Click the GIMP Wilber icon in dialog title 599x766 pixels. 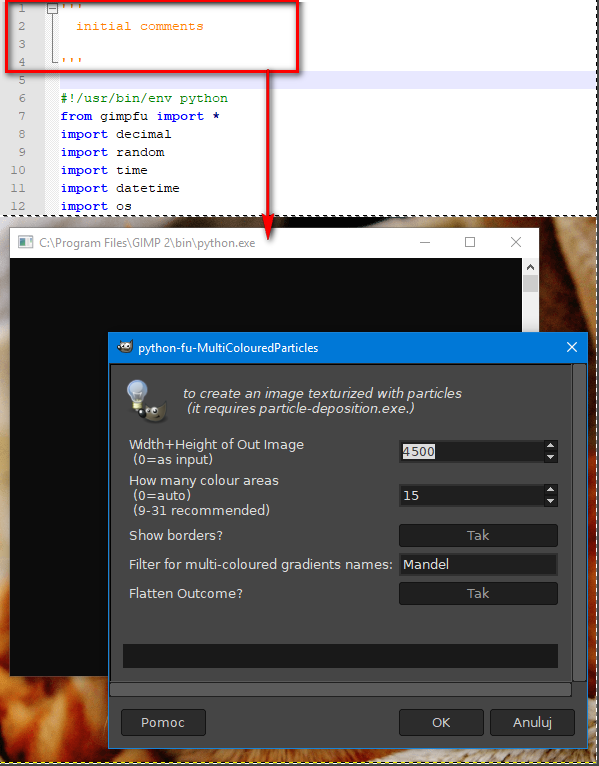pos(125,347)
